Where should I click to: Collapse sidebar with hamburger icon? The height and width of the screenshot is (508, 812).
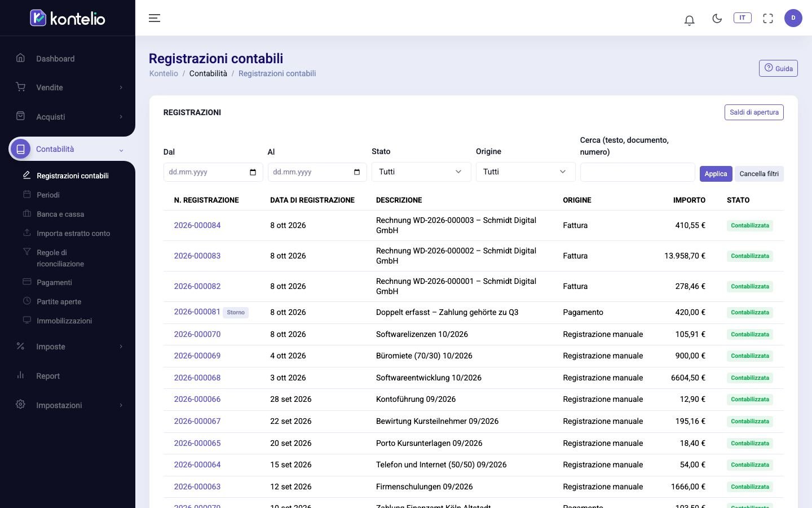point(155,18)
